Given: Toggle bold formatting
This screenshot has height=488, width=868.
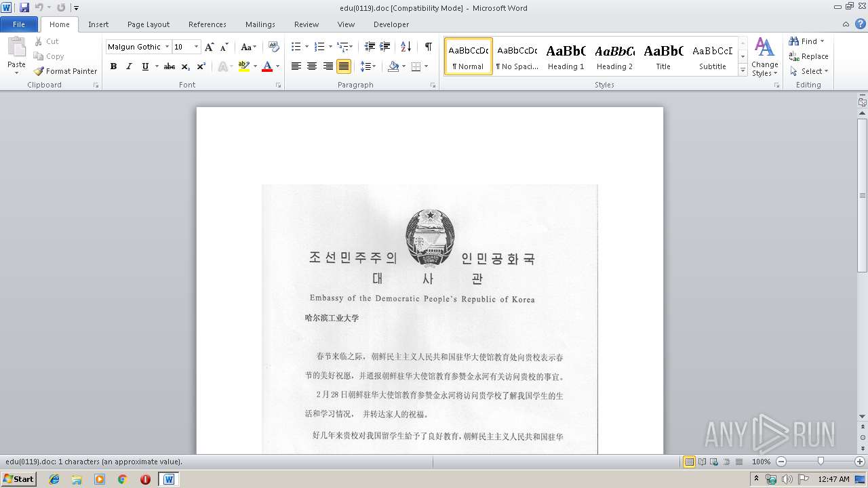Looking at the screenshot, I should pyautogui.click(x=113, y=66).
